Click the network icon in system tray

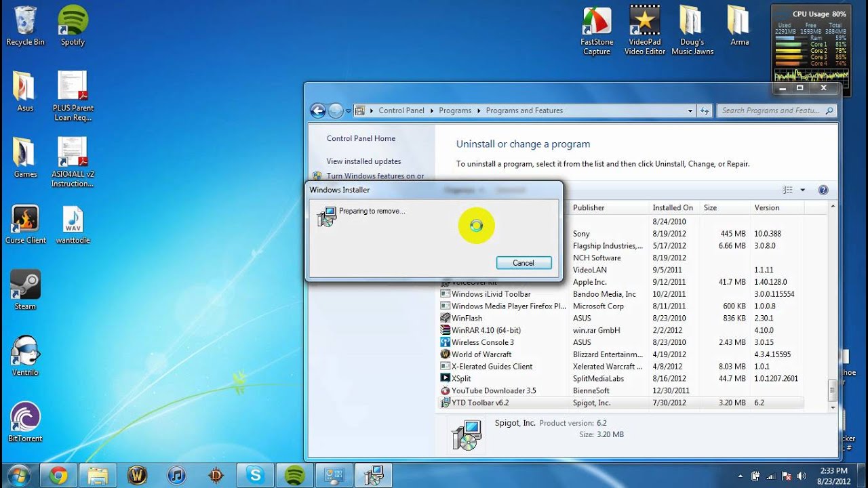[772, 476]
